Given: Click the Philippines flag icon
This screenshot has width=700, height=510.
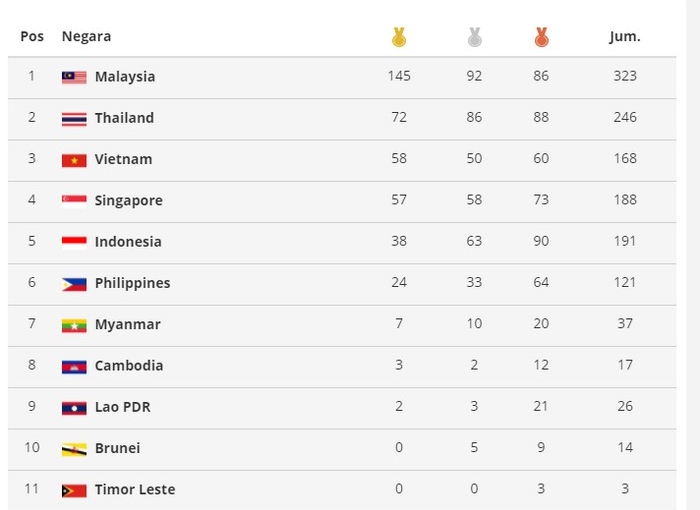Looking at the screenshot, I should 74,283.
